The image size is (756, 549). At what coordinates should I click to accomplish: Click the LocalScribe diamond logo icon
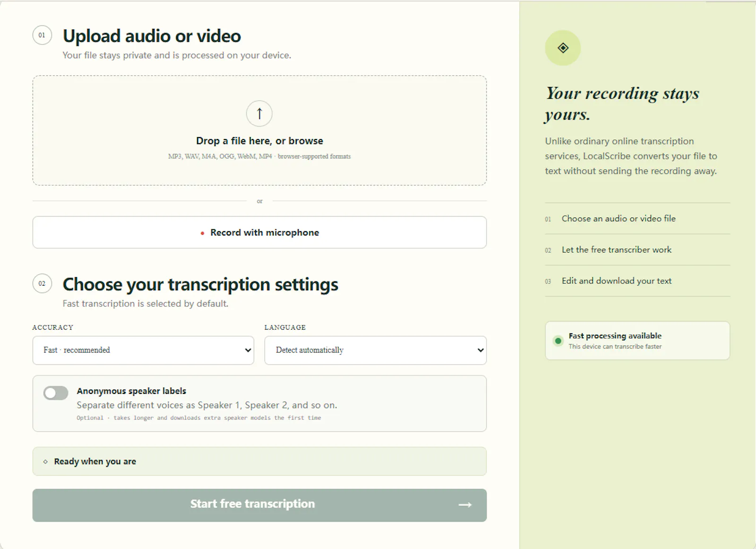pos(563,48)
